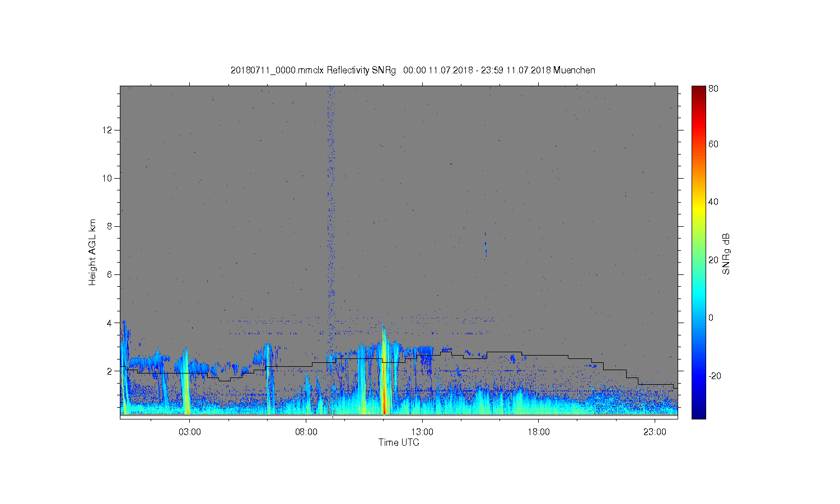The height and width of the screenshot is (504, 840).
Task: Click the height tick label 4
Action: pos(110,323)
